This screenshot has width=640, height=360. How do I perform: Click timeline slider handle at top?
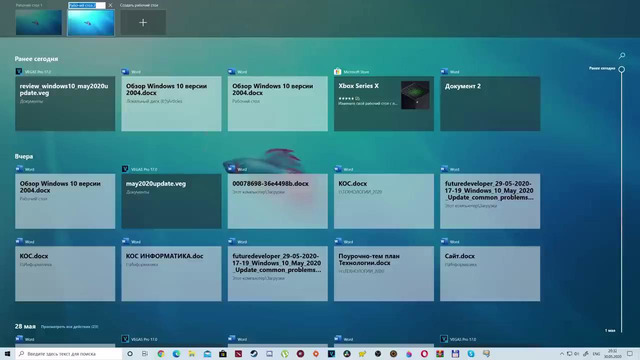(622, 69)
